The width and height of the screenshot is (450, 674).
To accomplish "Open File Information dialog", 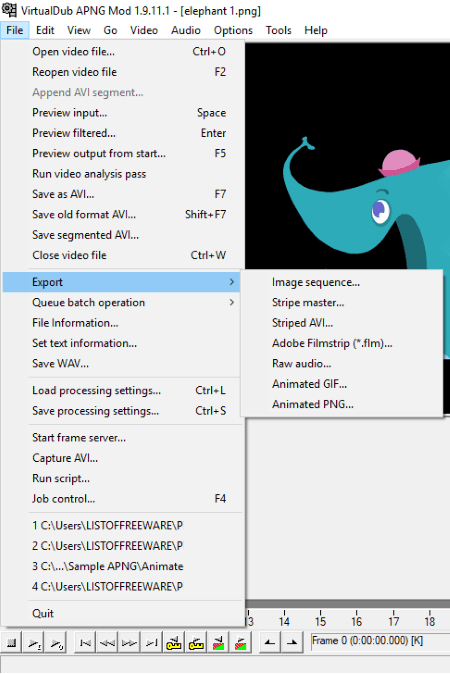I will (123, 323).
